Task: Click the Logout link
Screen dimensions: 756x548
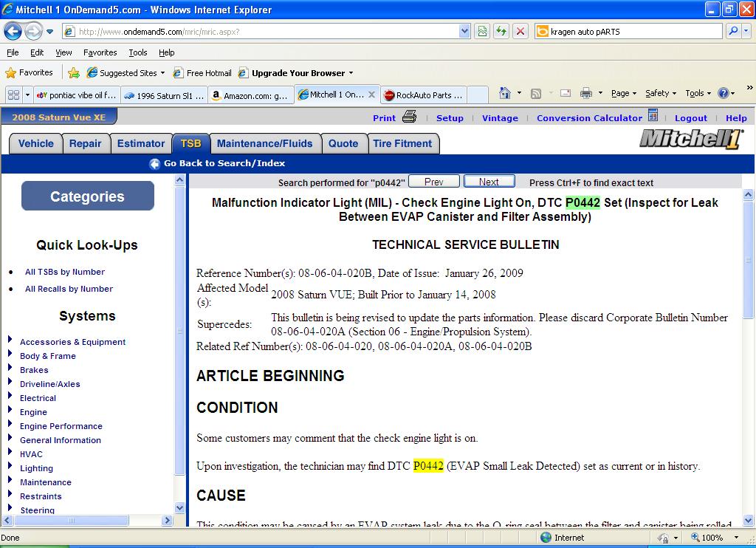Action: 690,118
